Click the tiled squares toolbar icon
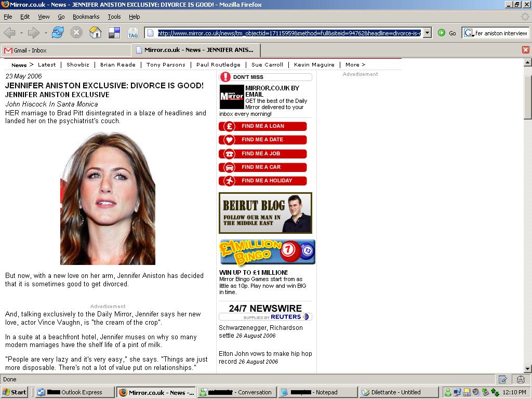This screenshot has height=399, width=532. pyautogui.click(x=114, y=33)
